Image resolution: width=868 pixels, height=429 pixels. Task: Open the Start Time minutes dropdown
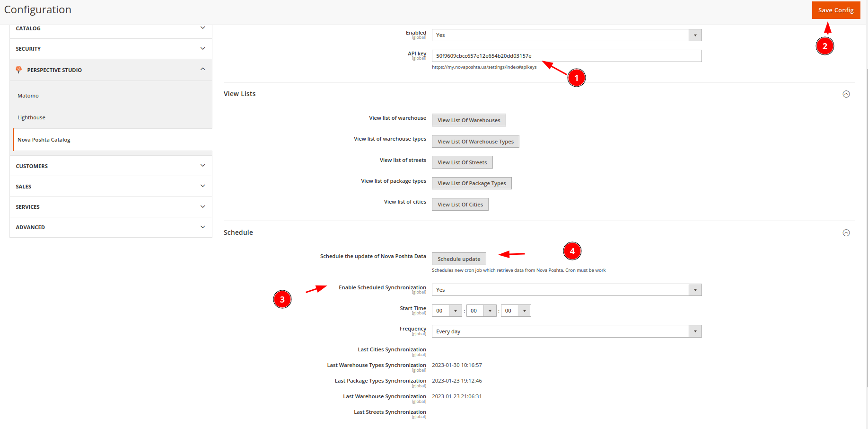481,311
